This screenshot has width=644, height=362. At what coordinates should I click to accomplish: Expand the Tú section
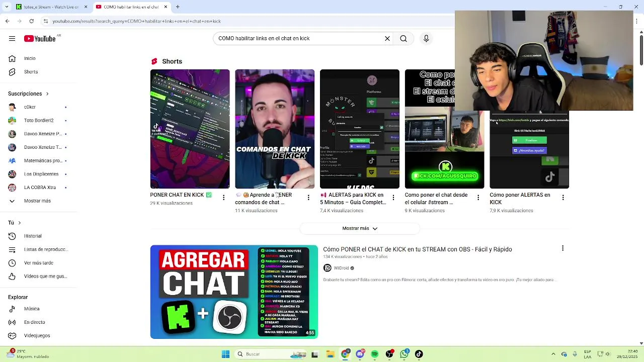click(19, 223)
